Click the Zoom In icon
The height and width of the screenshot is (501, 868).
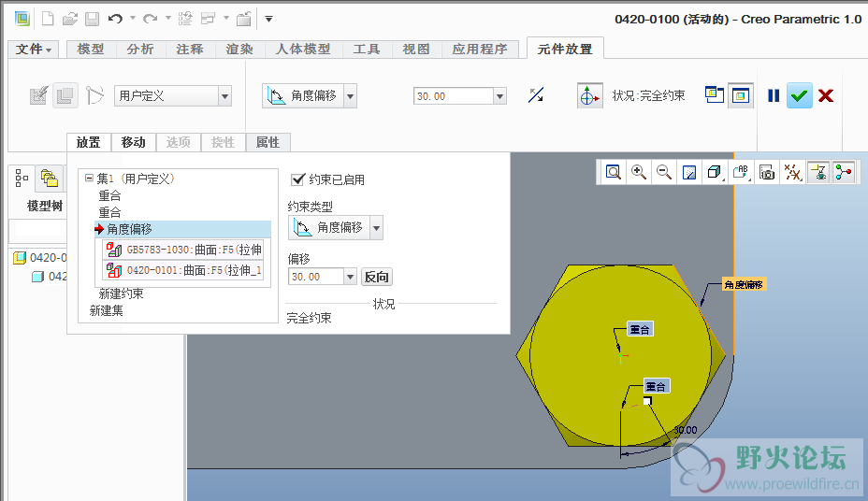639,172
